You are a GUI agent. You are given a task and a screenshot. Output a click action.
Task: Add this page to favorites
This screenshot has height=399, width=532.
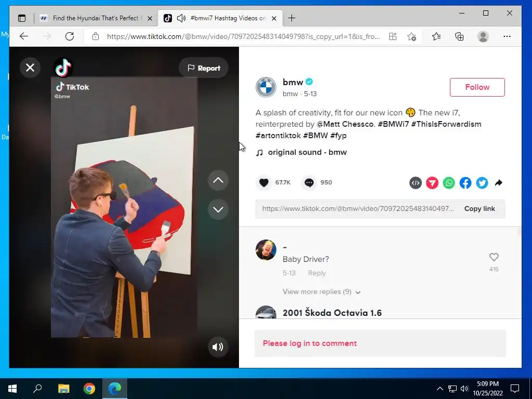(x=411, y=36)
